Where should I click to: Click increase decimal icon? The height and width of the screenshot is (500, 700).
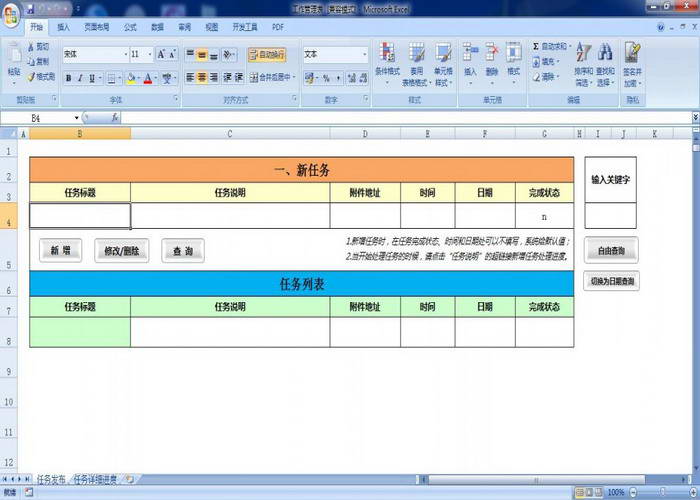click(352, 79)
